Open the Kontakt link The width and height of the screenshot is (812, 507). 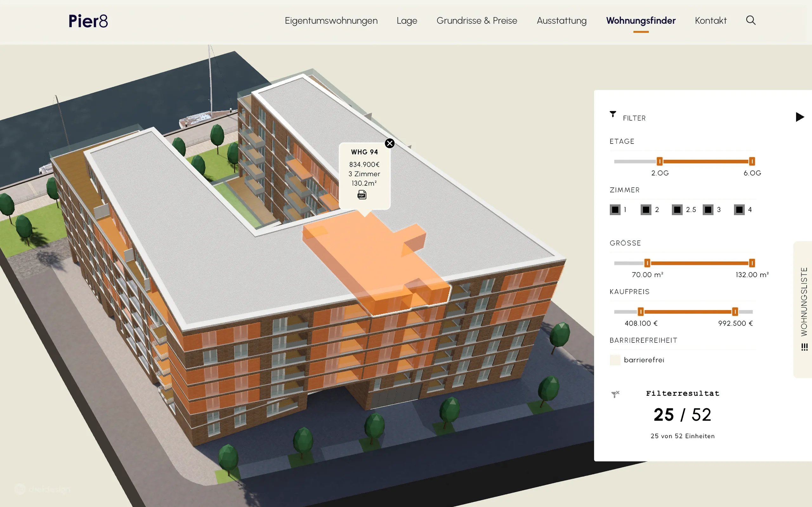coord(710,21)
